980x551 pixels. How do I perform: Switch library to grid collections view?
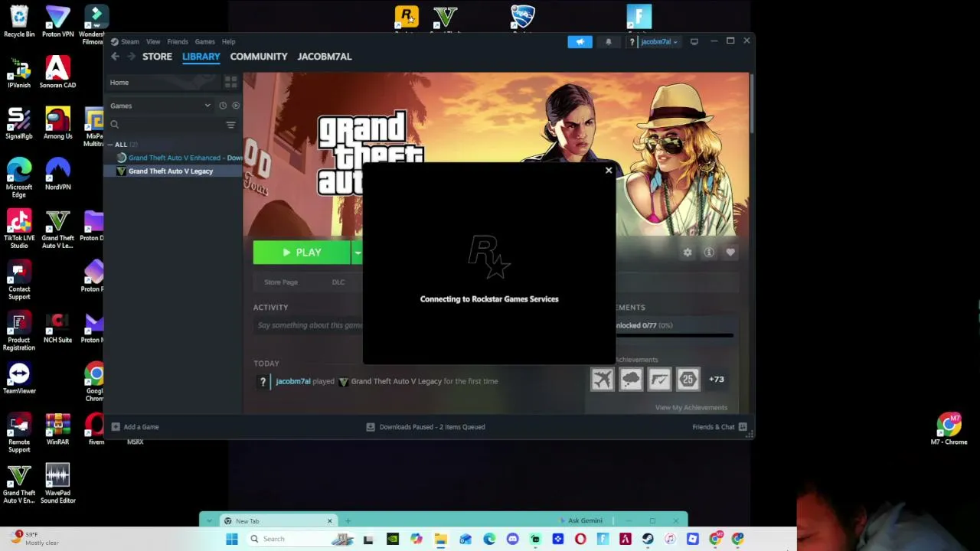point(230,82)
